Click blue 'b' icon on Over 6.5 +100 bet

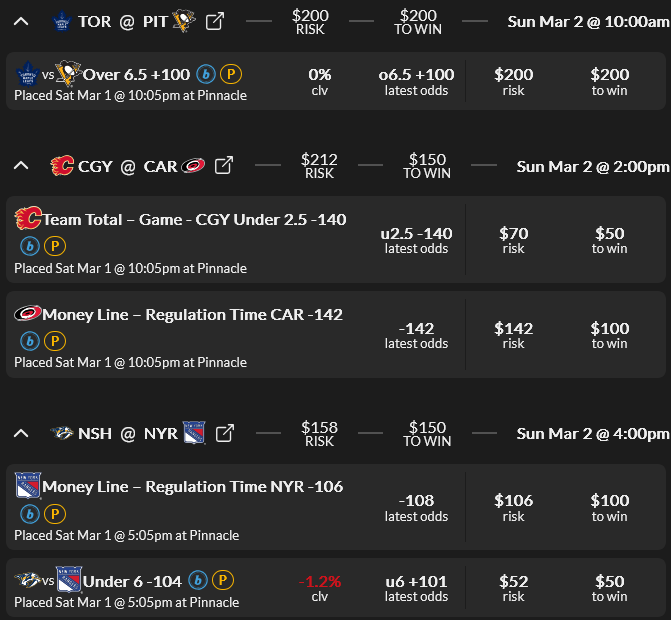[206, 74]
